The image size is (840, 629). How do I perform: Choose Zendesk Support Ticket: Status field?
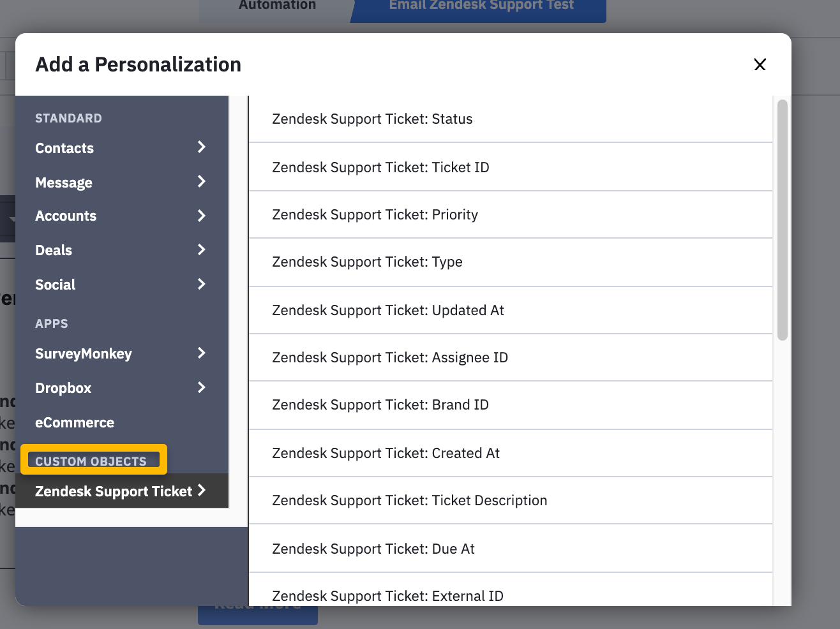pyautogui.click(x=511, y=119)
